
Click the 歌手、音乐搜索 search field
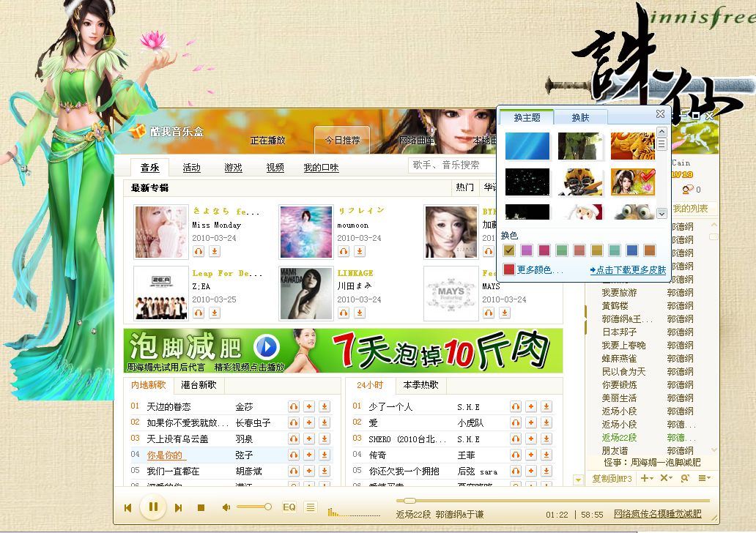[453, 165]
